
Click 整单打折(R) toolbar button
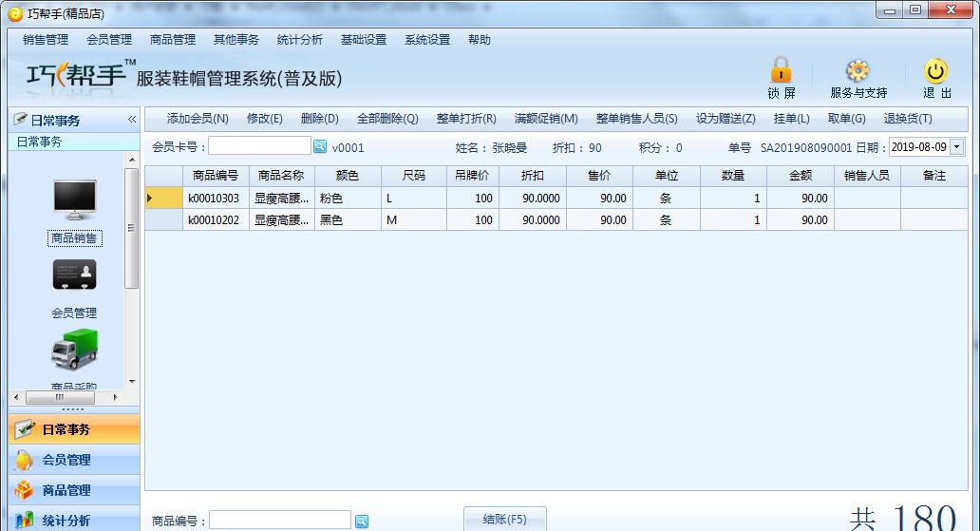[x=466, y=118]
